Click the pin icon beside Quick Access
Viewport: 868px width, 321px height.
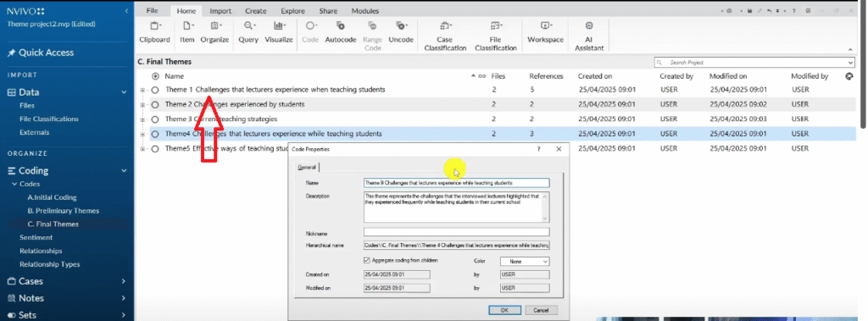[x=11, y=53]
